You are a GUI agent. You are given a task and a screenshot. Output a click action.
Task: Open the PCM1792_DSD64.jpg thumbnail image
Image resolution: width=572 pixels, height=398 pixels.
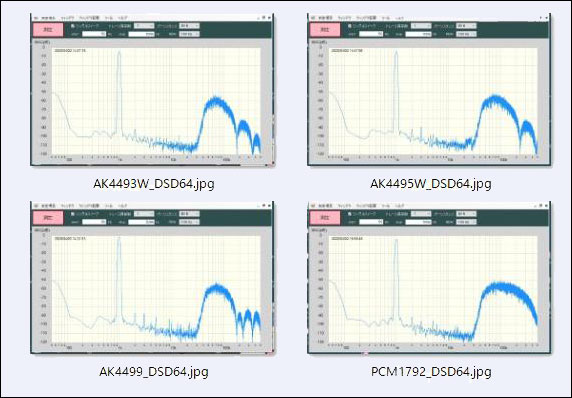429,278
